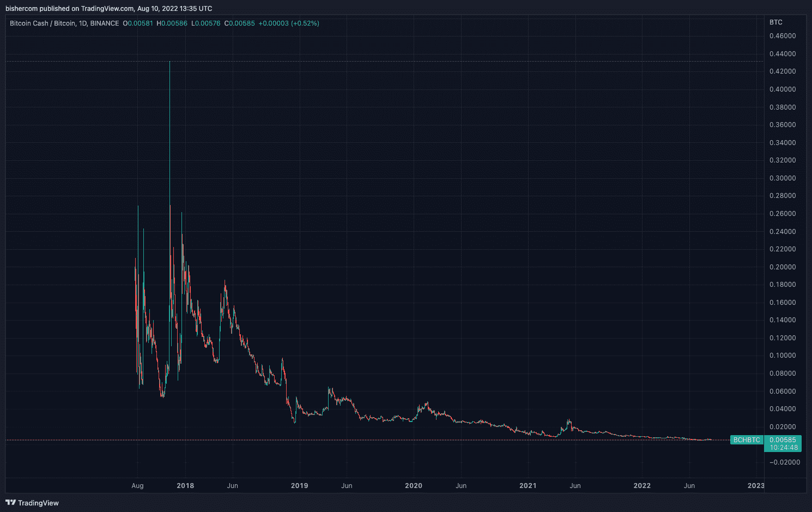Image resolution: width=812 pixels, height=512 pixels.
Task: Click the current price label 0.00585
Action: [782, 439]
